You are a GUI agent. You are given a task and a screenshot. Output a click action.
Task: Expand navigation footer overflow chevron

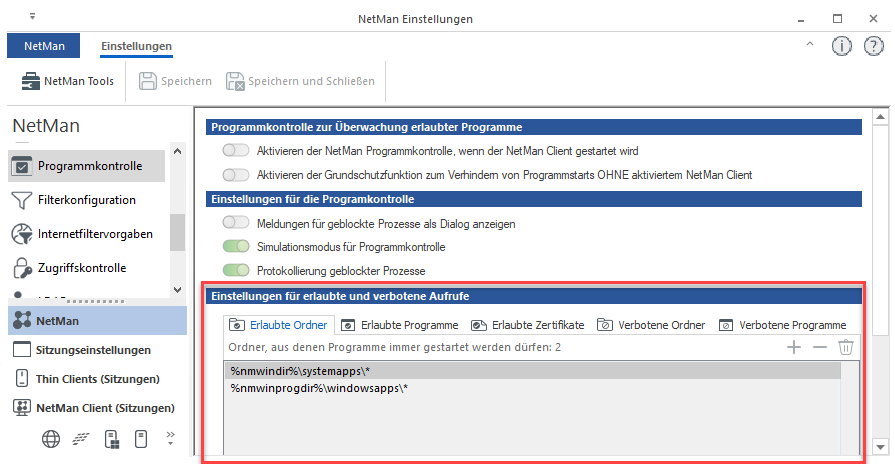170,438
